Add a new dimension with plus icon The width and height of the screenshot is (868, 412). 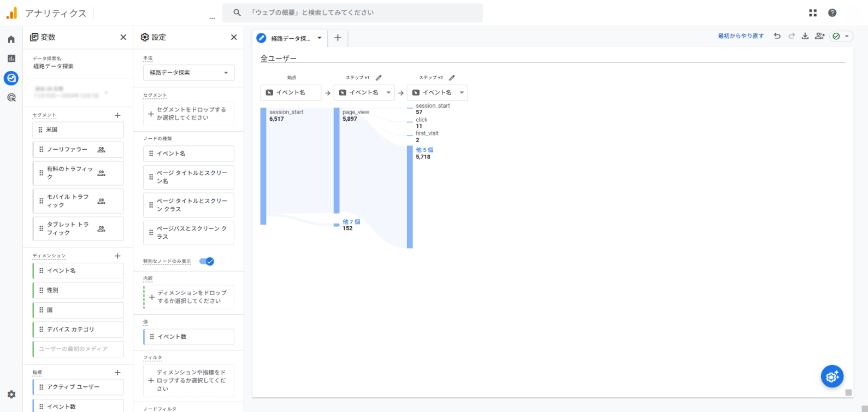point(117,256)
